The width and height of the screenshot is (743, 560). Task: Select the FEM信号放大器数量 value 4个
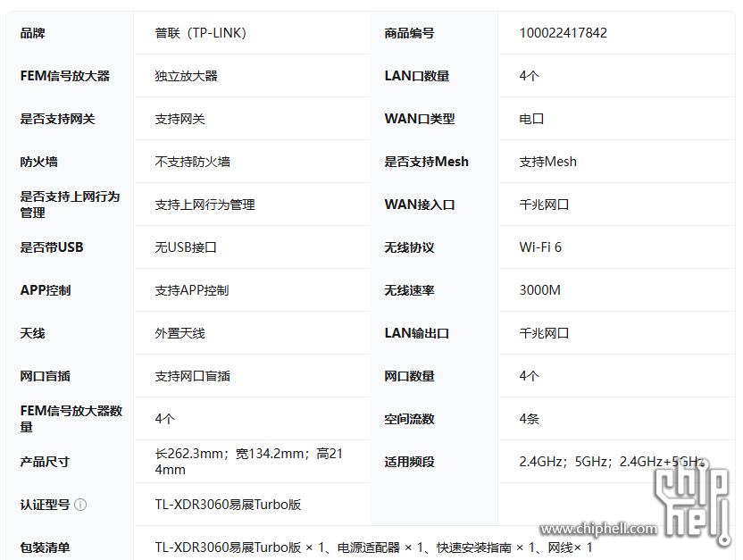(165, 419)
